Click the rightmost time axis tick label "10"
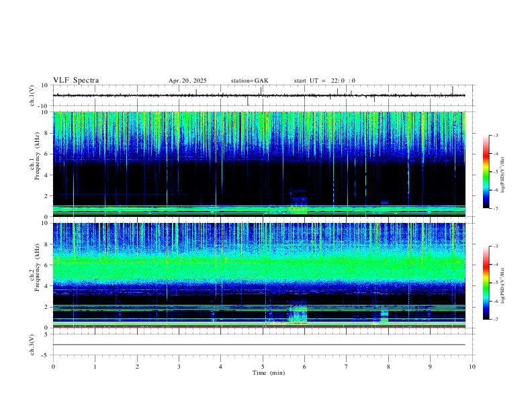532x411 pixels. (472, 367)
